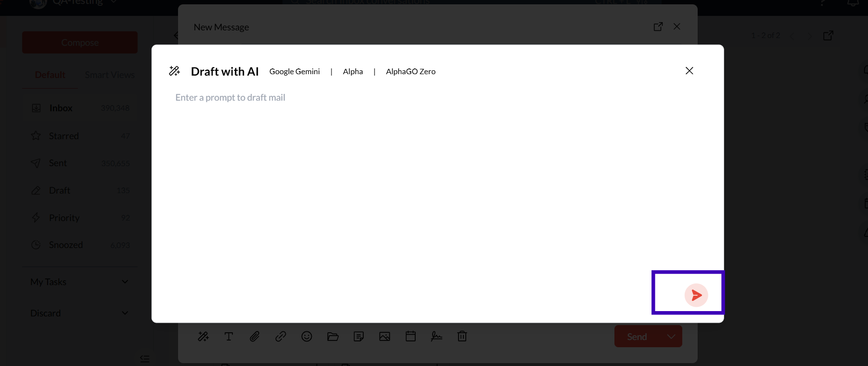The width and height of the screenshot is (868, 366).
Task: Insert a template using the note icon
Action: [x=358, y=336]
